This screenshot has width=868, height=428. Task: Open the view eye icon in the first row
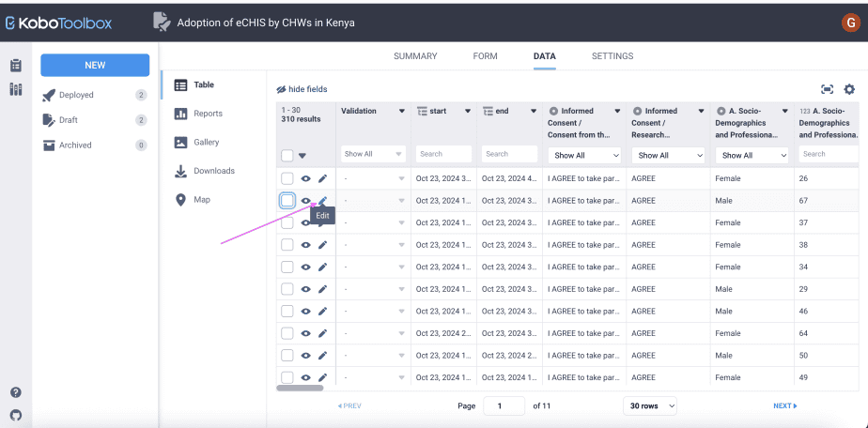305,178
